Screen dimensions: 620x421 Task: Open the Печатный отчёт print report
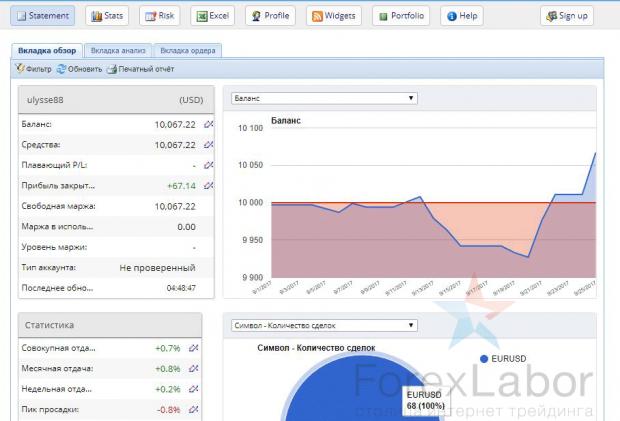pyautogui.click(x=140, y=69)
